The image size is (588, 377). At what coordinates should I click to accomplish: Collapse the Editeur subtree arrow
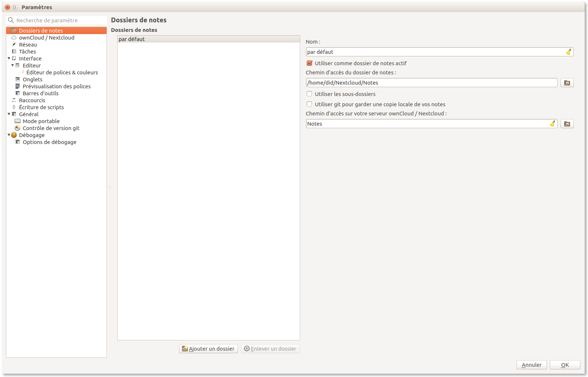[12, 66]
